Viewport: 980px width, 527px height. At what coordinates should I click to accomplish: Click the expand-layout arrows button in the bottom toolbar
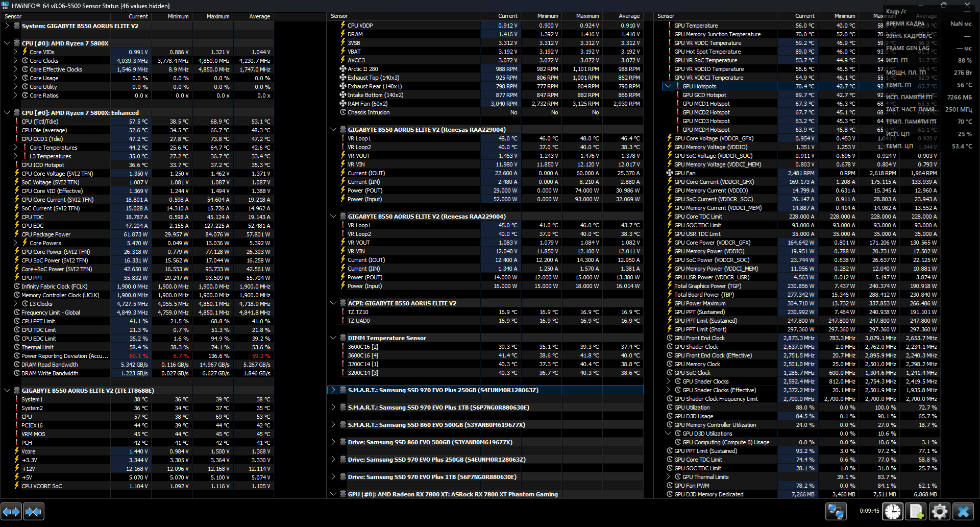11,511
